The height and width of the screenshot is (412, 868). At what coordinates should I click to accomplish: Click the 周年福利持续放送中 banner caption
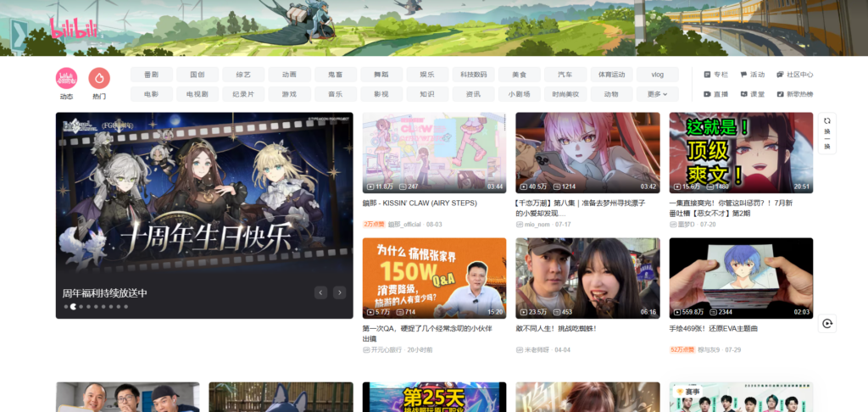pos(104,293)
